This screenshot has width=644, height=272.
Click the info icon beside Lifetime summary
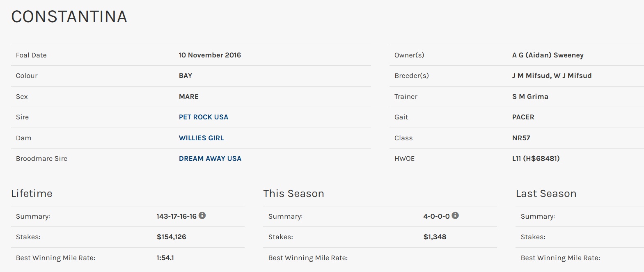click(x=202, y=215)
